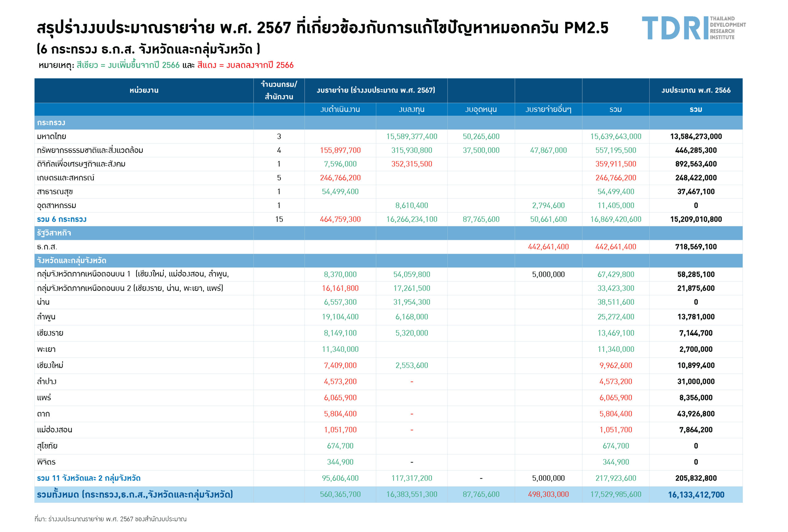788x532 pixels.
Task: Click the TDRI logo
Action: 694,28
